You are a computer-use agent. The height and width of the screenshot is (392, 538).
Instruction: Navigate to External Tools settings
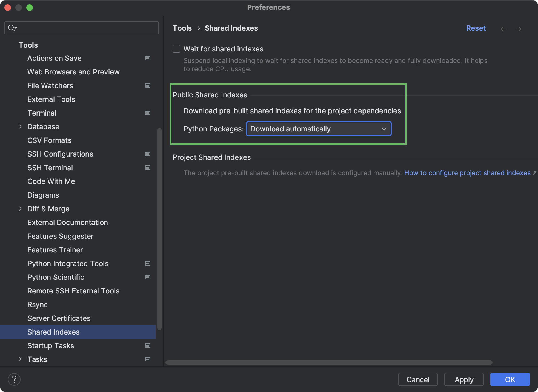coord(51,99)
